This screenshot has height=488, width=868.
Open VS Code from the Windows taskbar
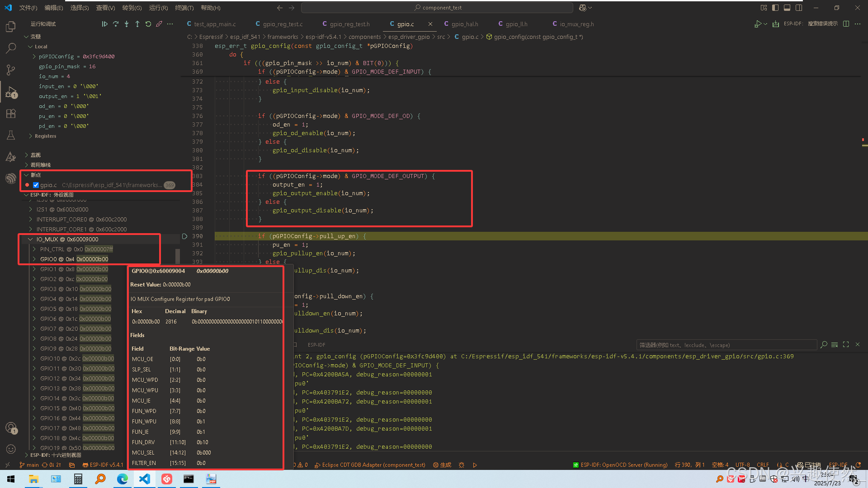point(145,479)
